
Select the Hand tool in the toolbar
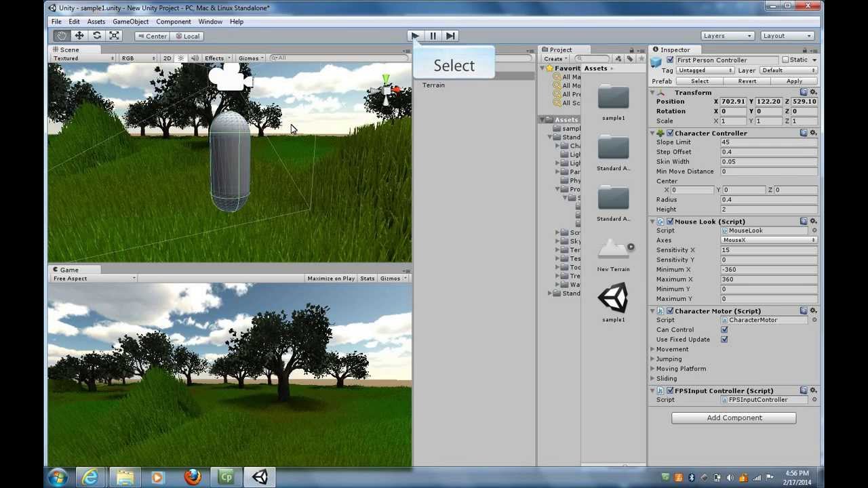[62, 36]
